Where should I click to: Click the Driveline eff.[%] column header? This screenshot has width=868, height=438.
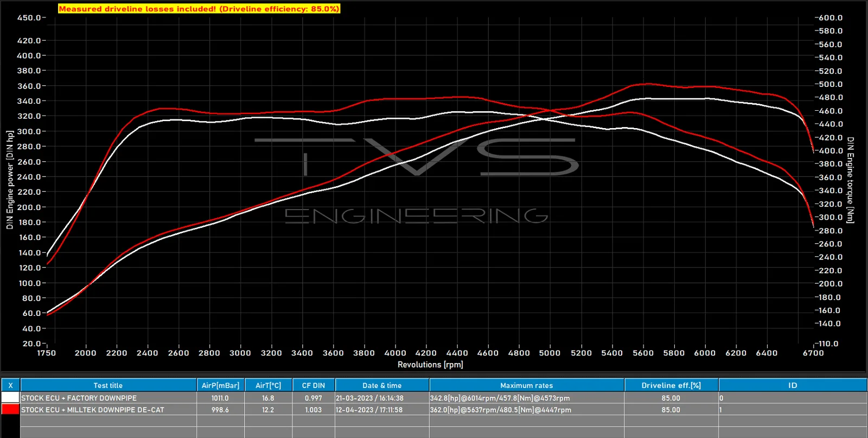point(671,385)
